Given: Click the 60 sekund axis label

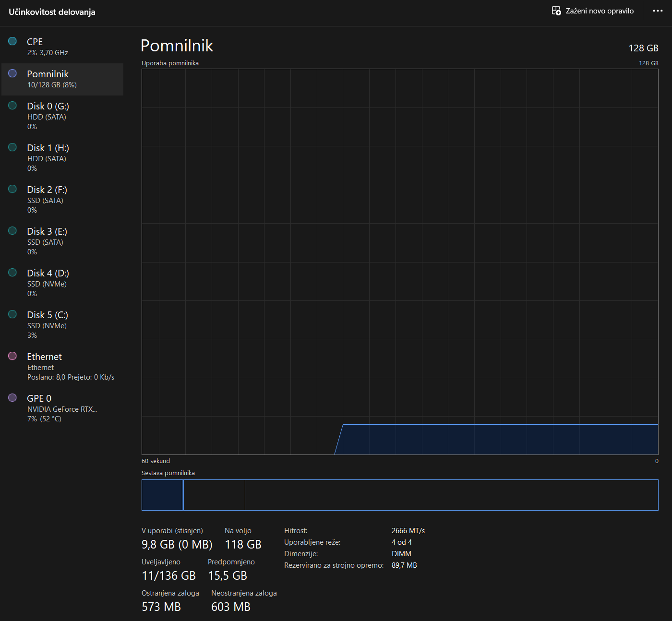Looking at the screenshot, I should (x=156, y=461).
